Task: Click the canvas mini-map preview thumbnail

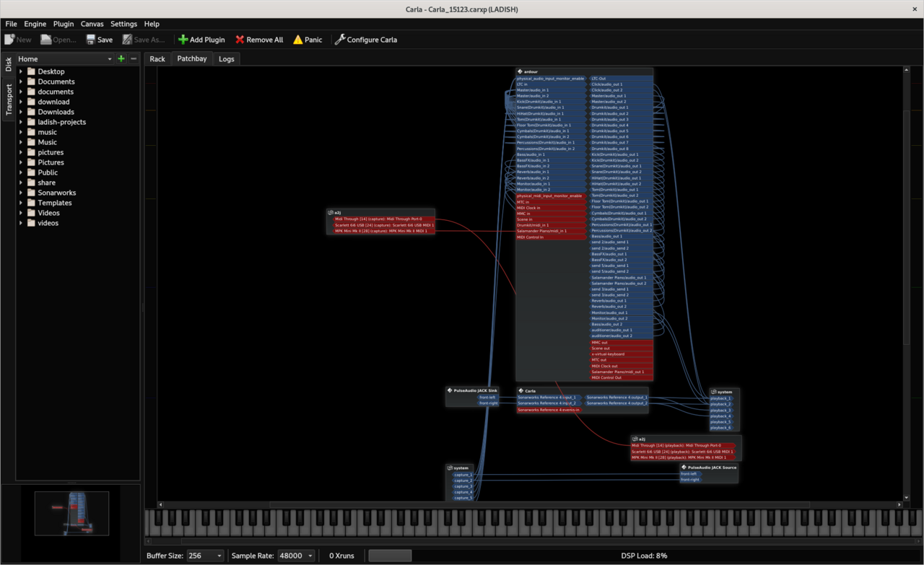Action: tap(71, 513)
